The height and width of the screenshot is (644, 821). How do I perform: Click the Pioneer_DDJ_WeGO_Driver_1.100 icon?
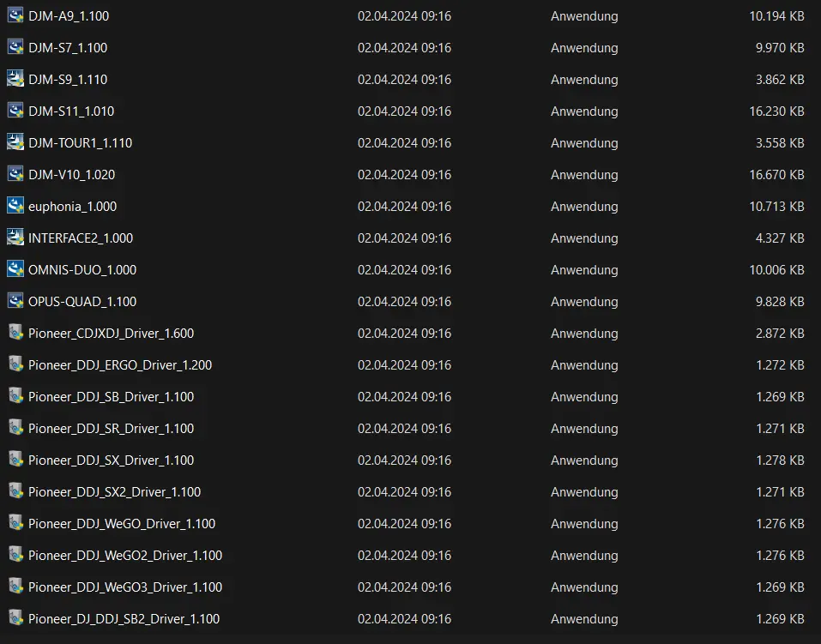point(15,523)
